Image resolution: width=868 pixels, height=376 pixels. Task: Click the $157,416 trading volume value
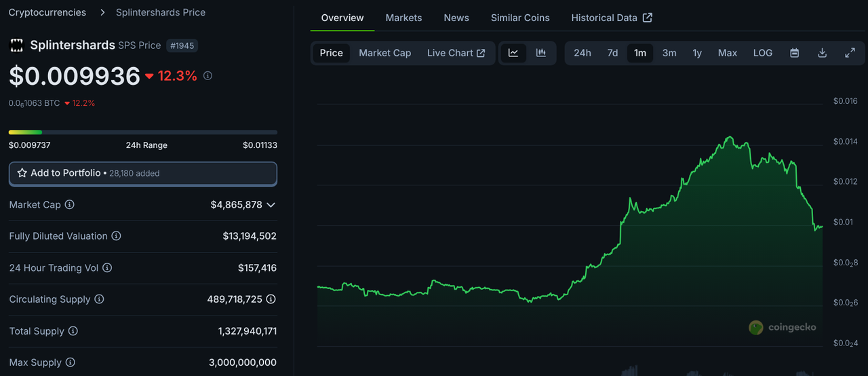point(257,268)
